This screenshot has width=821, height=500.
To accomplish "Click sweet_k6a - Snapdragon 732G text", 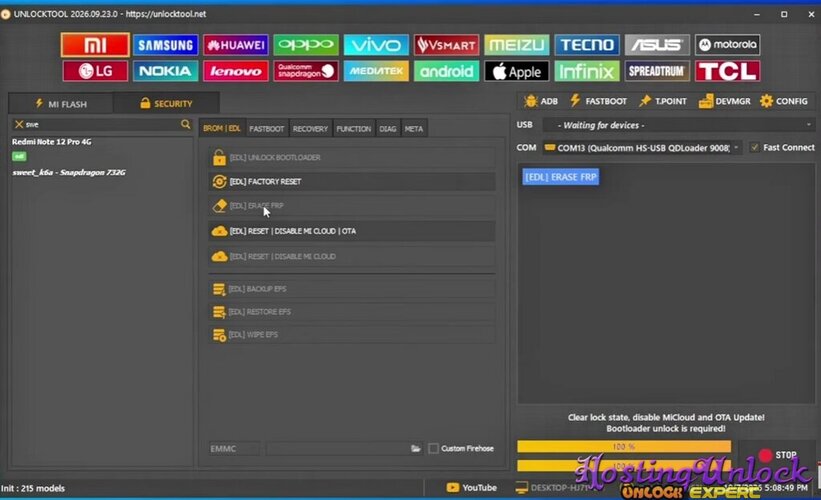I will pos(69,172).
